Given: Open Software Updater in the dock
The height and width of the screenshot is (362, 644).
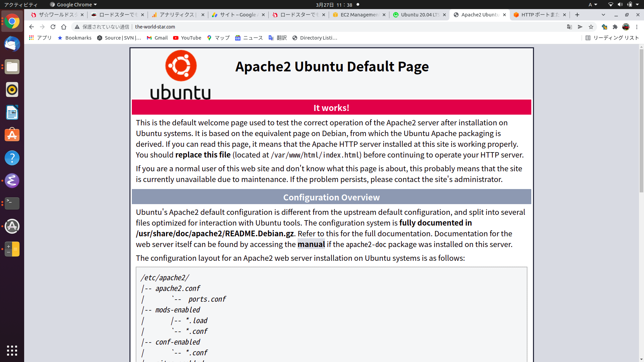Looking at the screenshot, I should click(12, 226).
